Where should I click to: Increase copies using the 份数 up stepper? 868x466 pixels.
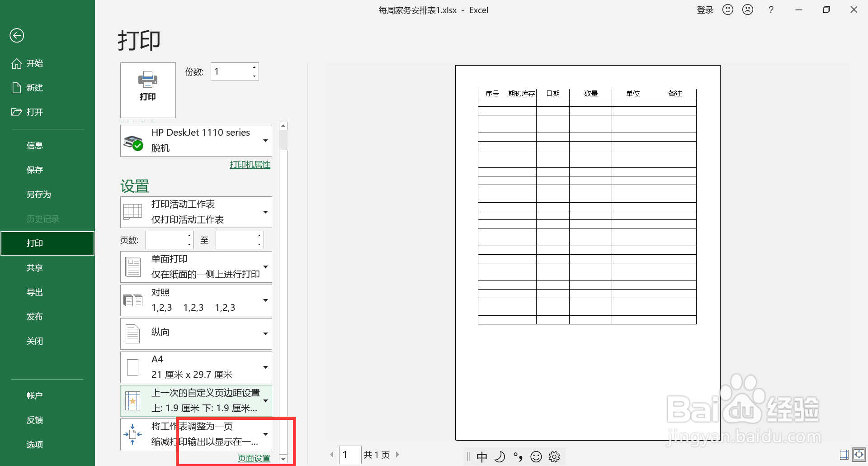[254, 67]
